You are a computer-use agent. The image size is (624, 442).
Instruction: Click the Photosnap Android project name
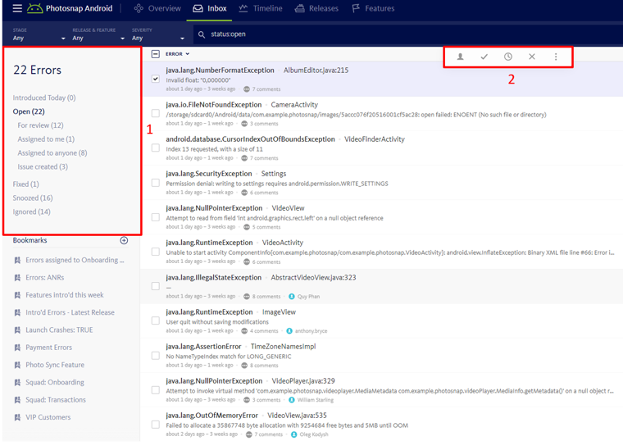79,8
